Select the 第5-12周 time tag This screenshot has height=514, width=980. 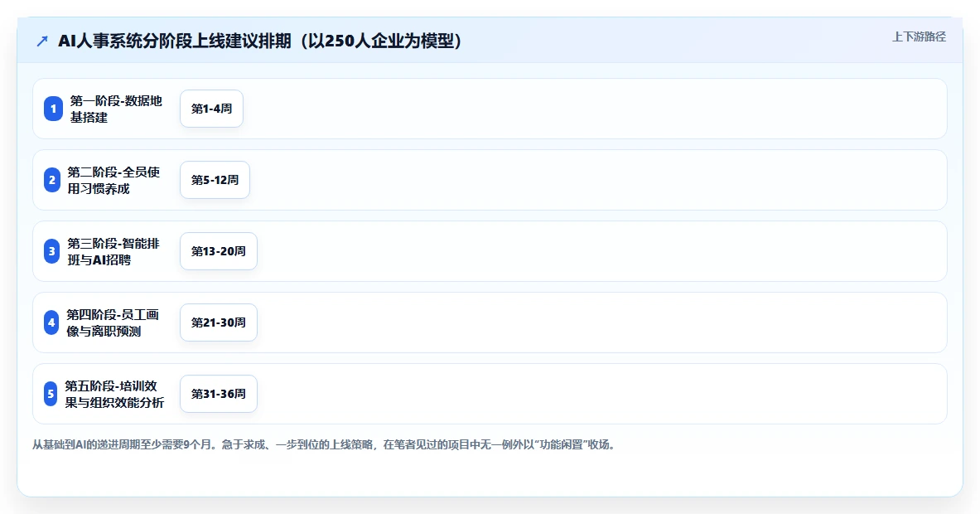click(x=215, y=180)
